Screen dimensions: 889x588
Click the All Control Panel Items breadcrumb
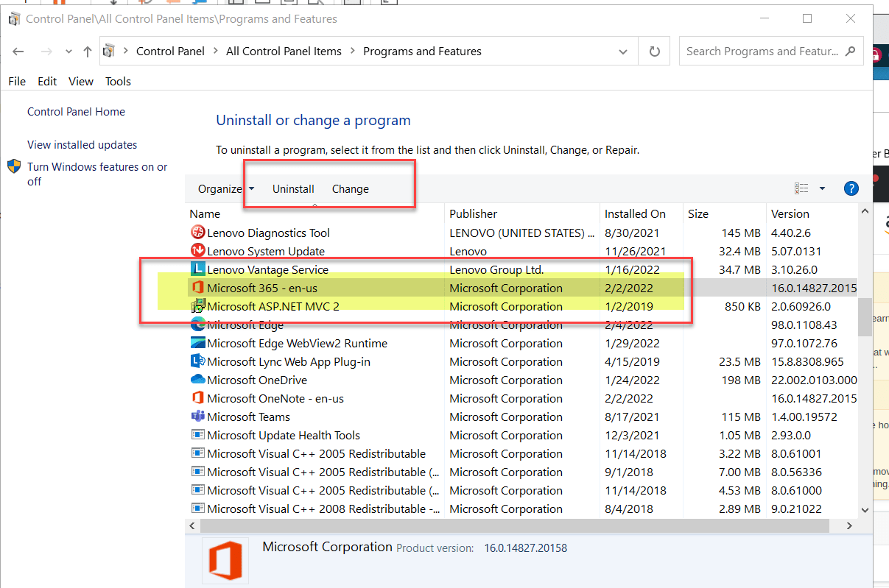point(284,52)
